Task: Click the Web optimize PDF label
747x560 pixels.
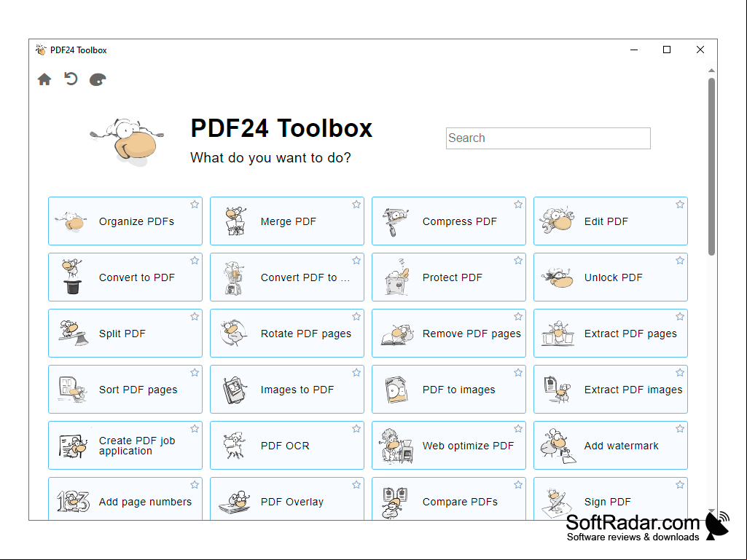Action: pyautogui.click(x=468, y=446)
